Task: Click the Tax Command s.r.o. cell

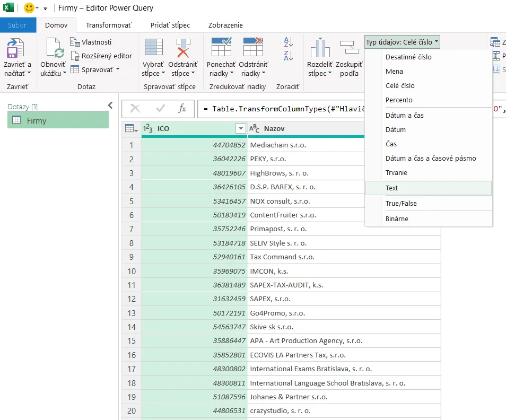Action: tap(344, 257)
